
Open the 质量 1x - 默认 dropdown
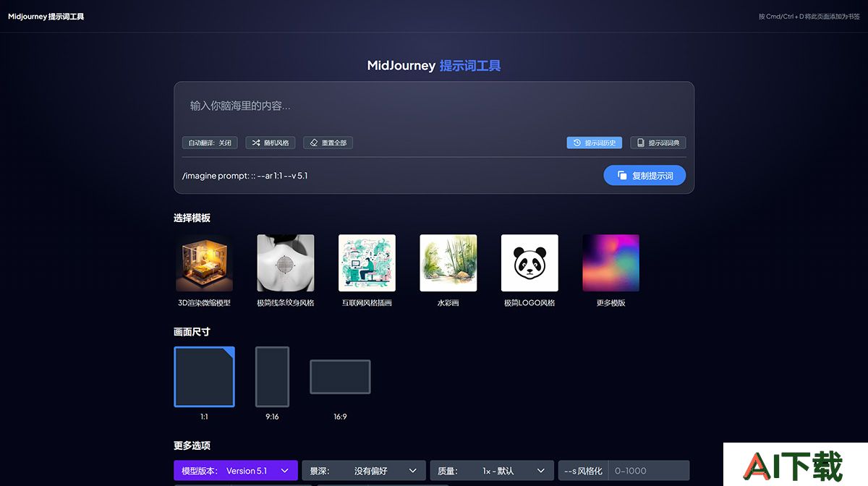tap(492, 471)
